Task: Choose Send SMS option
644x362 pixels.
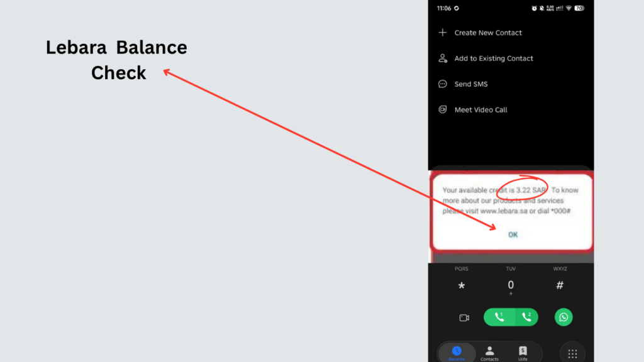Action: [x=471, y=84]
